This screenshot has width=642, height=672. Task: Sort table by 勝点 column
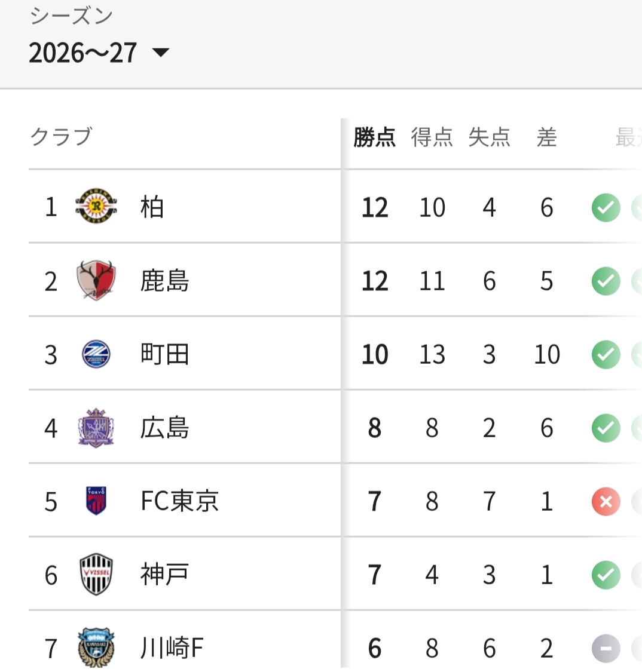[x=374, y=137]
